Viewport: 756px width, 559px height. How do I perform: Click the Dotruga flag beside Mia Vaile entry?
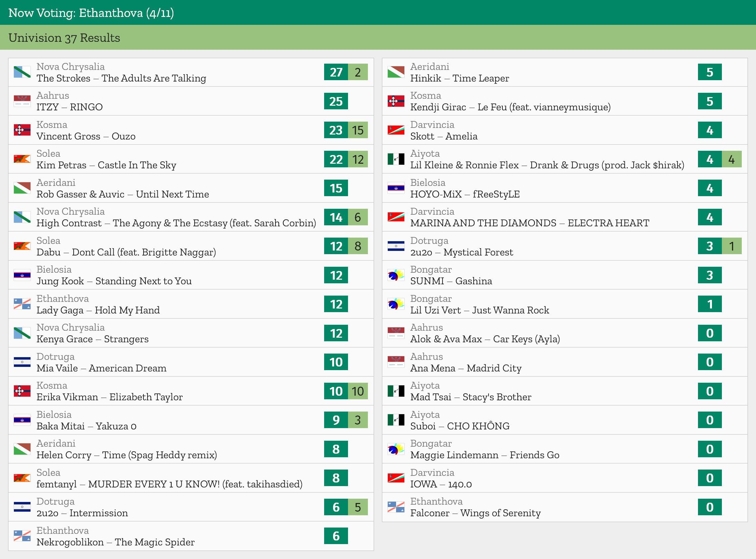point(22,362)
